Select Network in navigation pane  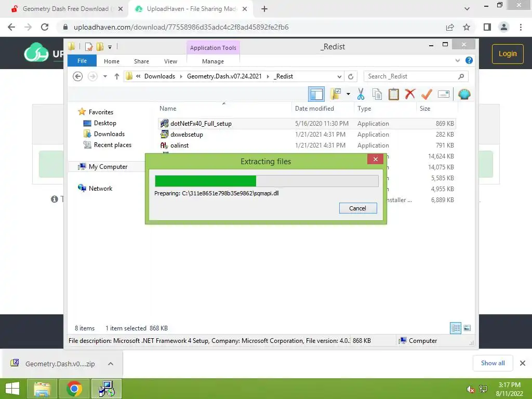point(100,188)
